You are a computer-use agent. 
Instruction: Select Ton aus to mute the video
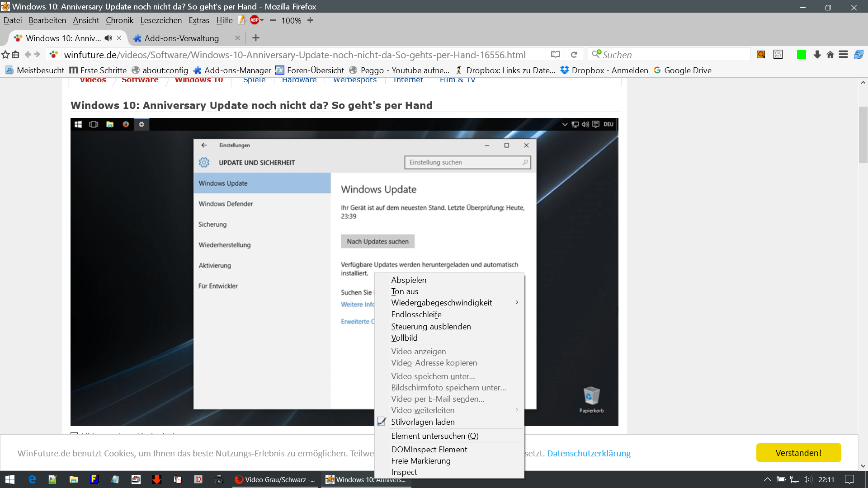click(405, 291)
